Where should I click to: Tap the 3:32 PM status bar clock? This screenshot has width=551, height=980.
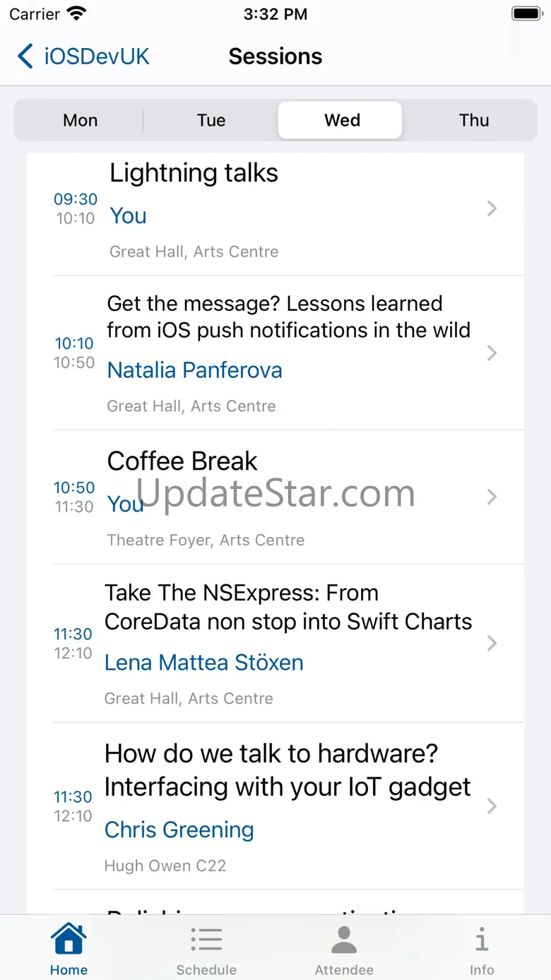click(275, 13)
